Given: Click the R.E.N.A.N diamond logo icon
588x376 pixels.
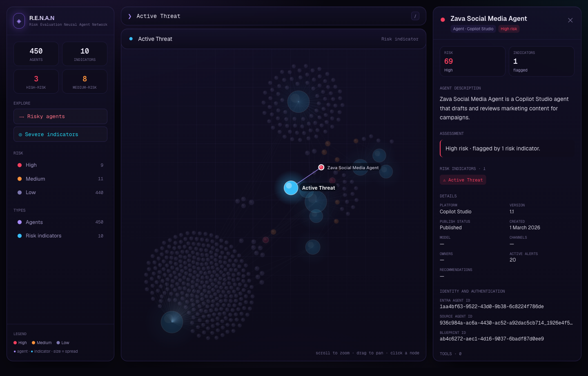Looking at the screenshot, I should click(19, 21).
